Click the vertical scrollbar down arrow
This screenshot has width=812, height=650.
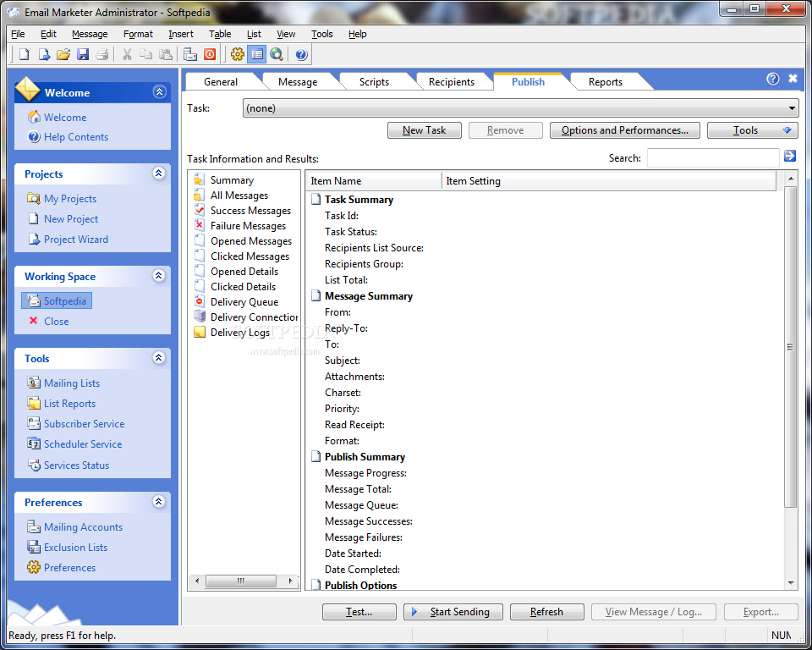791,582
